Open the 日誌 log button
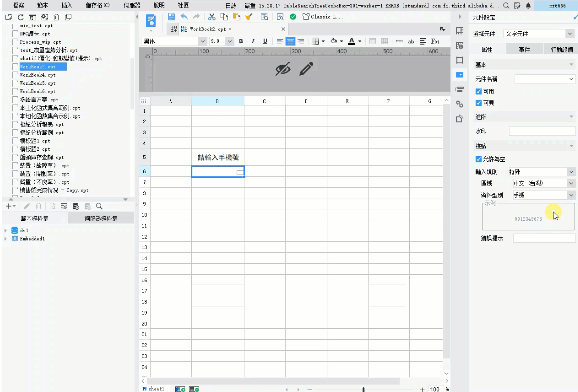Viewport: 578px width, 392px height. (x=231, y=5)
